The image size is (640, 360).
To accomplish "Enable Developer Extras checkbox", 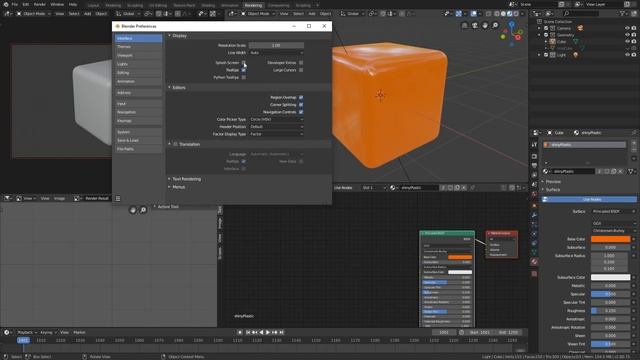I will pos(301,63).
